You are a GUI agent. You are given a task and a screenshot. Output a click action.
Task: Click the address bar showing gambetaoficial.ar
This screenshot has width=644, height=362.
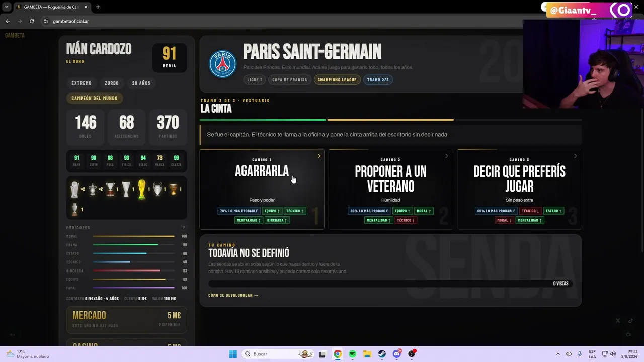point(282,21)
